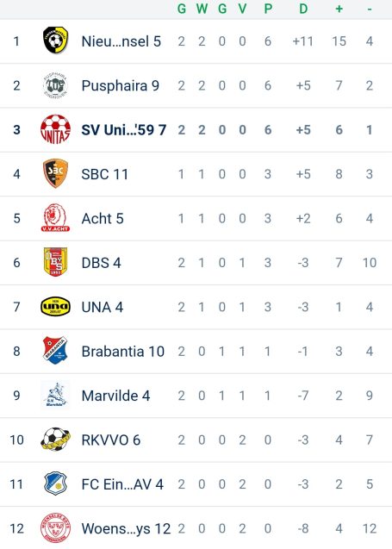This screenshot has height=549, width=392.
Task: Tap the Brabantia red-blue shield
Action: pos(55,351)
